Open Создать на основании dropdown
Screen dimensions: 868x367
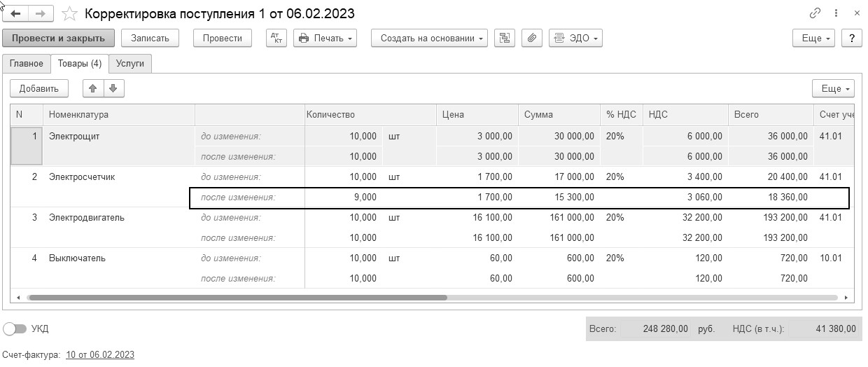click(x=429, y=38)
